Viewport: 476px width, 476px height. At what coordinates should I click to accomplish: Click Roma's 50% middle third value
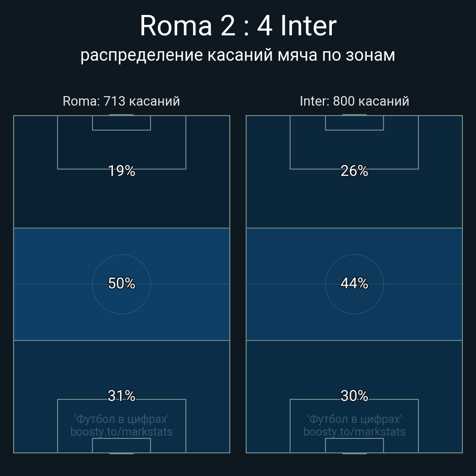pyautogui.click(x=121, y=283)
